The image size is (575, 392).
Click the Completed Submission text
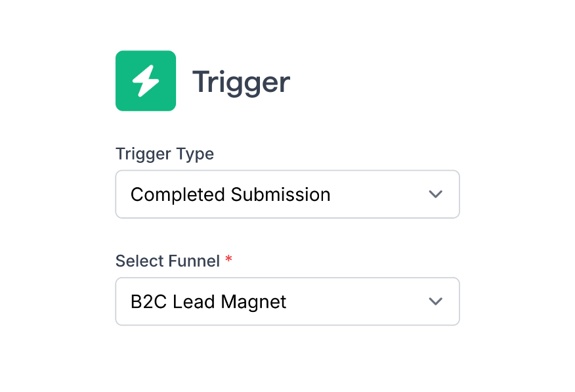pyautogui.click(x=230, y=194)
